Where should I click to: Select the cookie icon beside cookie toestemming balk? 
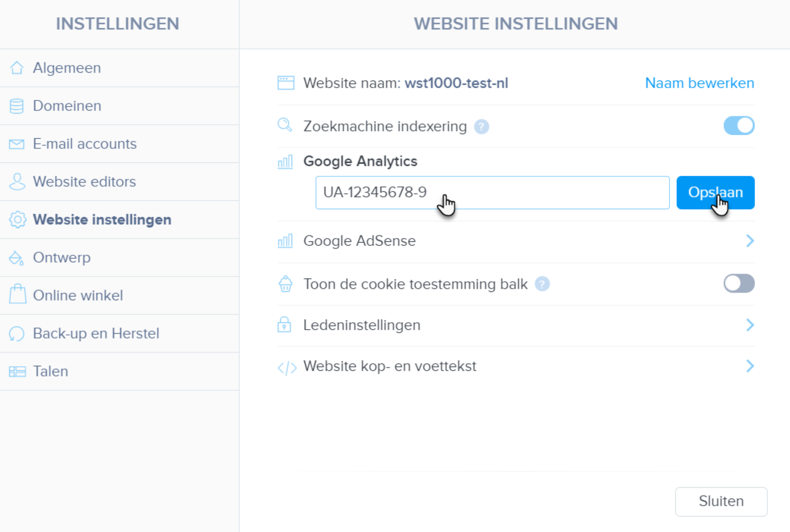285,284
